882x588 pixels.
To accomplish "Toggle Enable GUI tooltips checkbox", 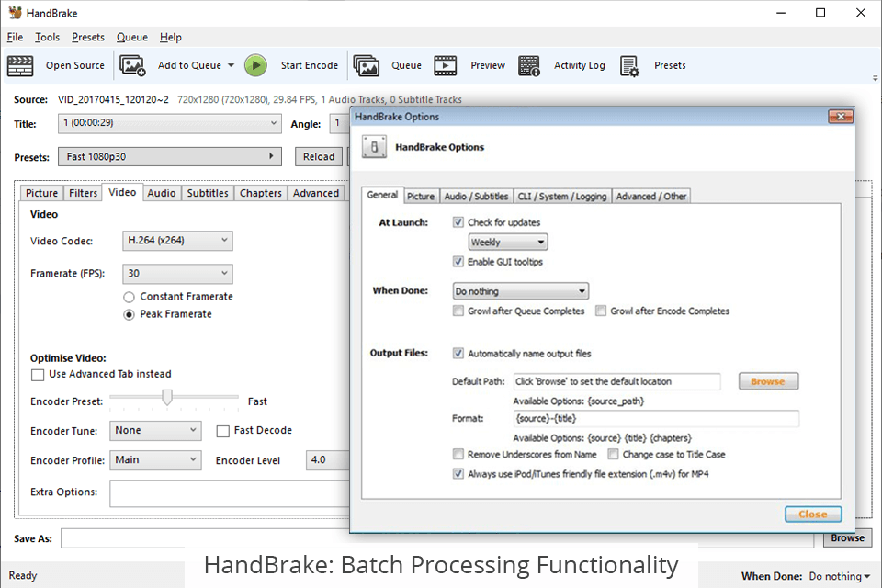I will tap(458, 262).
